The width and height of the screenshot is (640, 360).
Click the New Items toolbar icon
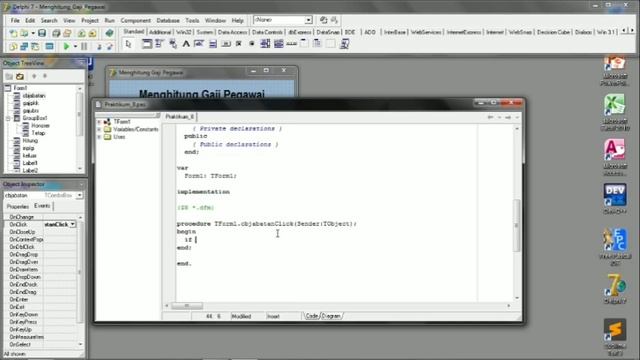click(13, 33)
